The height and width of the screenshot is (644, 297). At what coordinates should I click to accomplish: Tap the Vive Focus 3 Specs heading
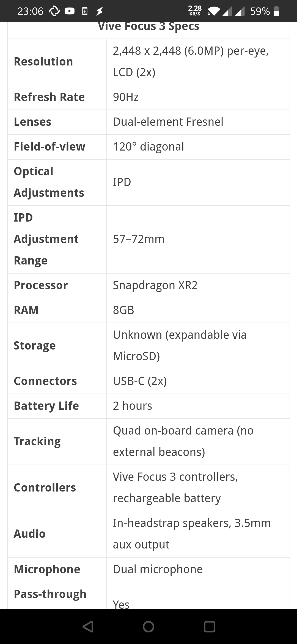coord(148,26)
